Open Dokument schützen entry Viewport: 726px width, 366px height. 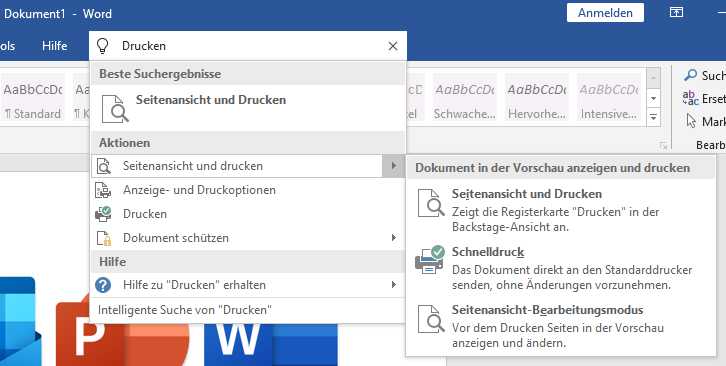pyautogui.click(x=249, y=238)
